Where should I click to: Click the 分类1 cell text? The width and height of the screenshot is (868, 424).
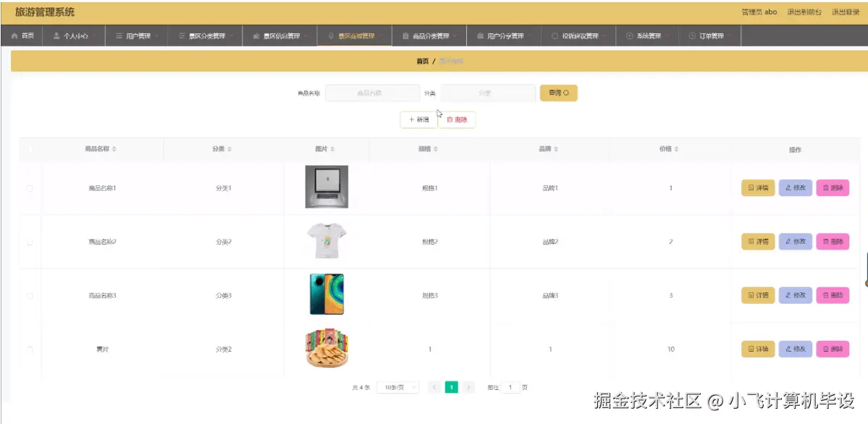tap(224, 188)
